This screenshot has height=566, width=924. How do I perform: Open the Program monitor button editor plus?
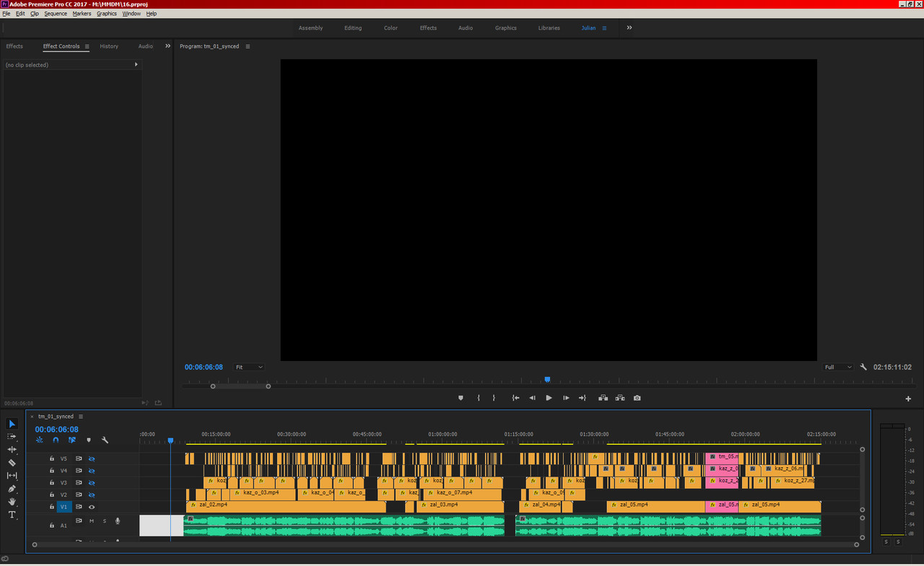tap(908, 399)
